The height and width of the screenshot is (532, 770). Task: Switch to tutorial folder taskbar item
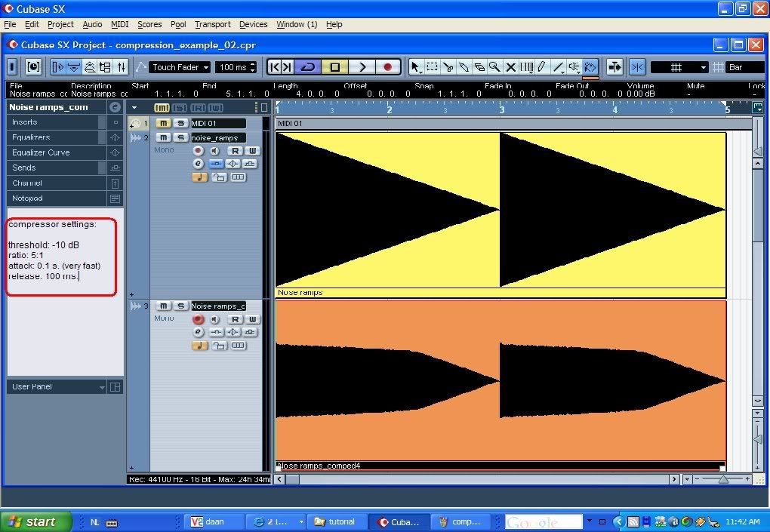click(x=337, y=521)
